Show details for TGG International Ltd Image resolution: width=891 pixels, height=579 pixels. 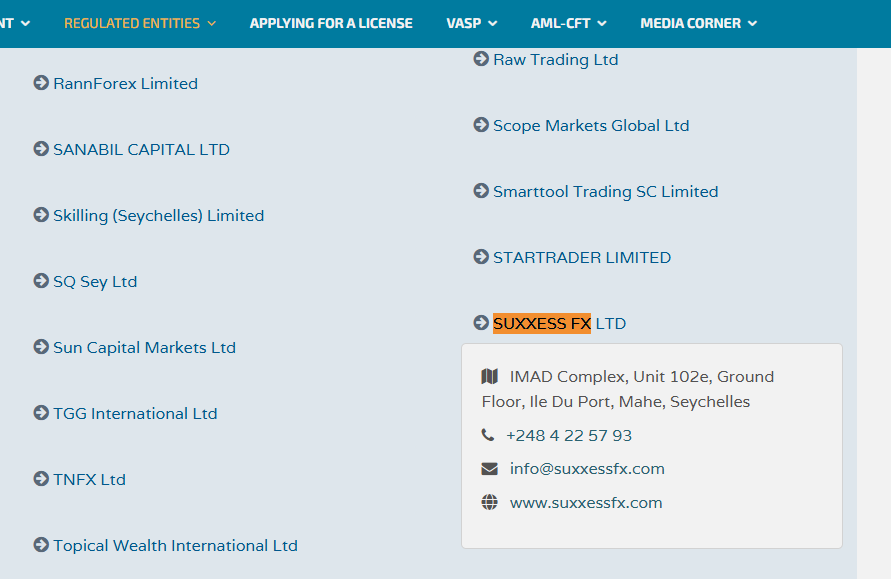pos(135,414)
